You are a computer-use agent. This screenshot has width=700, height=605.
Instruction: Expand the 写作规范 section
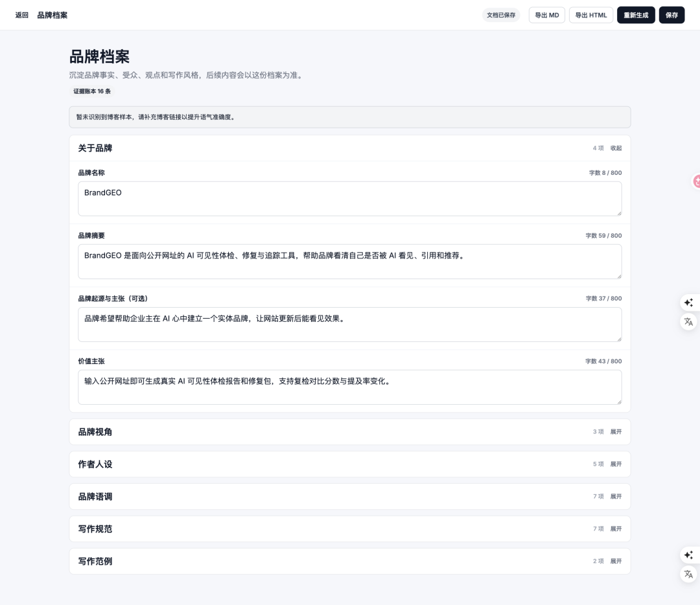tap(616, 529)
